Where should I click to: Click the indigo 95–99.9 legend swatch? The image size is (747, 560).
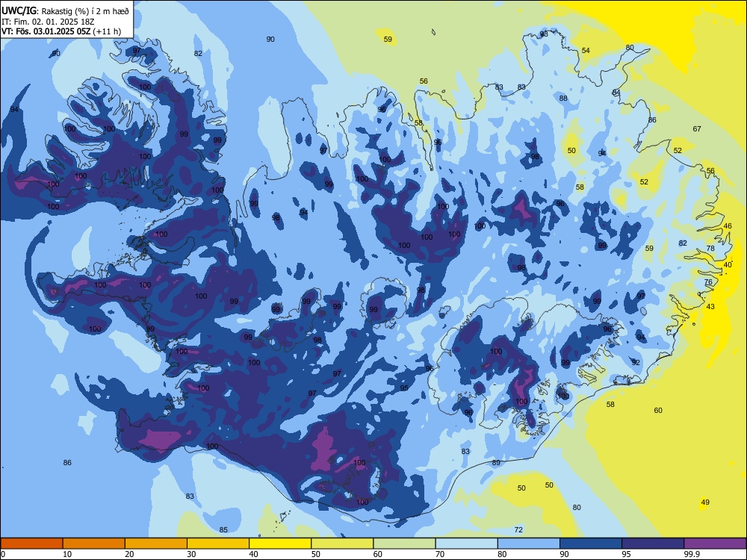[653, 544]
